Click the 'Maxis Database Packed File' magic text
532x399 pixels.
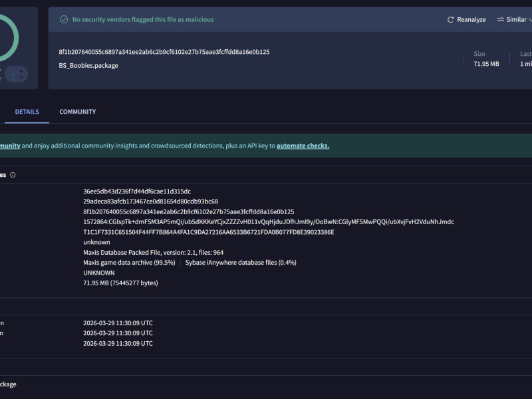153,253
